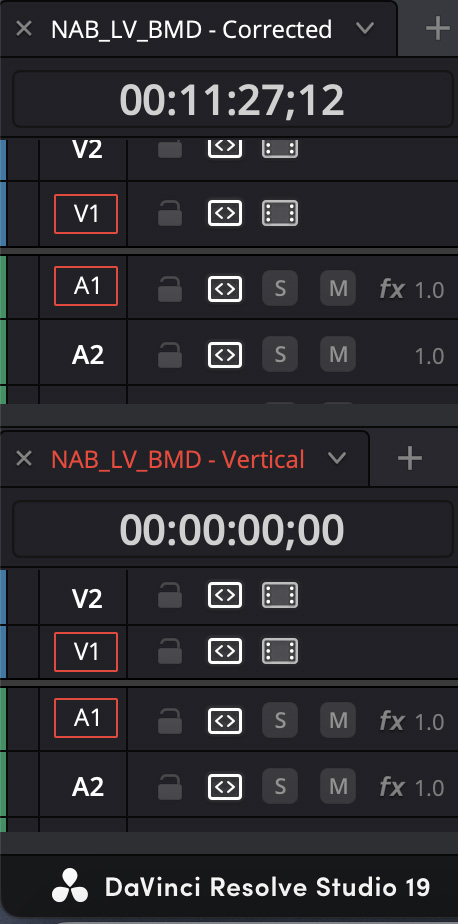
Task: Mute track A1 in the Vertical timeline
Action: point(338,720)
